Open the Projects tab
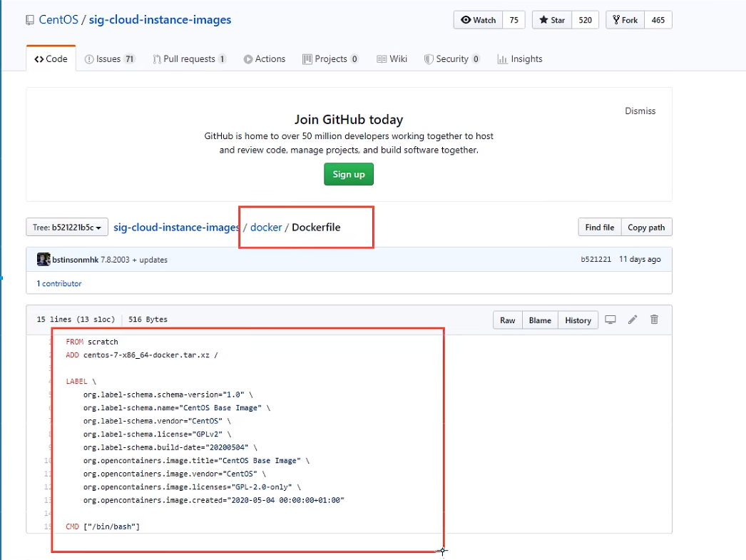Image resolution: width=746 pixels, height=560 pixels. tap(331, 59)
